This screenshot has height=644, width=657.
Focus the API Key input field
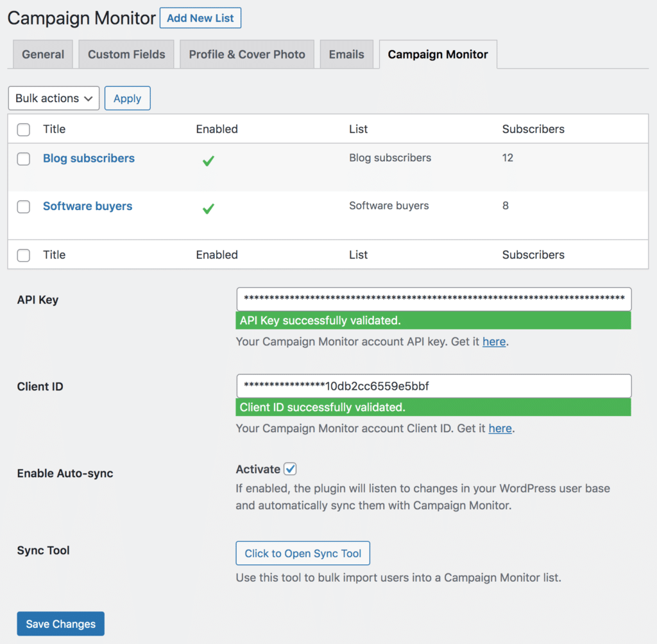[x=434, y=299]
